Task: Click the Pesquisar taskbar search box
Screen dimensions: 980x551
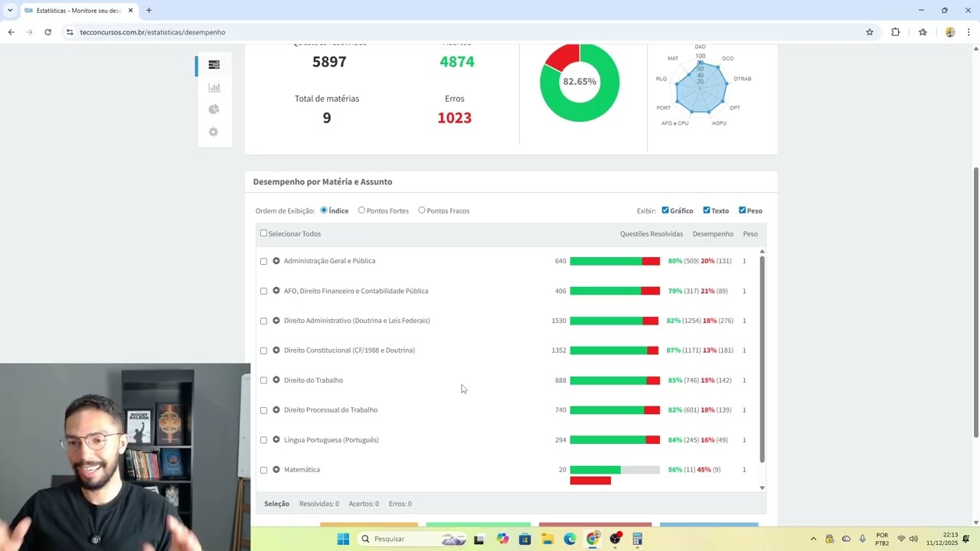Action: click(x=412, y=539)
